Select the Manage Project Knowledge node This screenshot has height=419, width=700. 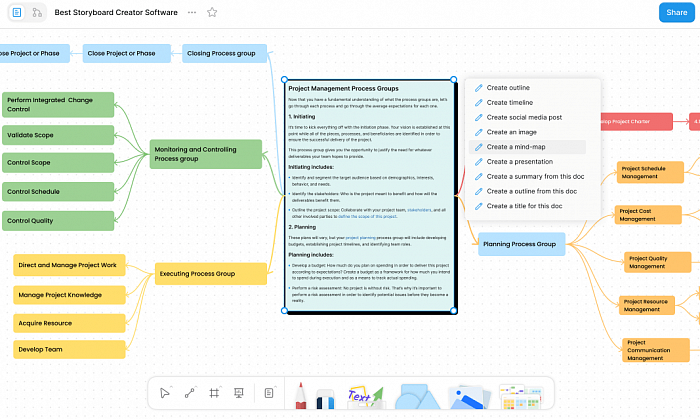(69, 295)
